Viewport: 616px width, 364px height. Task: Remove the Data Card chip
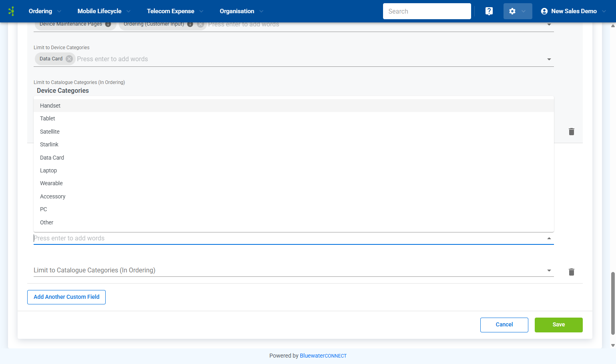click(69, 59)
